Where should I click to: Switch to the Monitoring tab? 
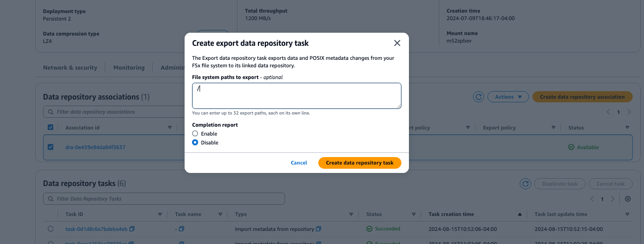(x=129, y=68)
